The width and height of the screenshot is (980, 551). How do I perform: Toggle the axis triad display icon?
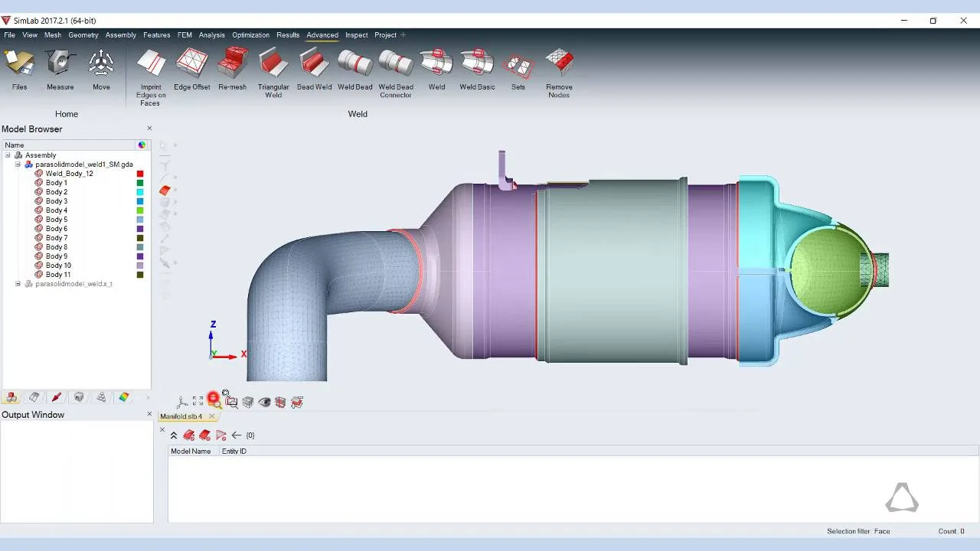tap(182, 402)
